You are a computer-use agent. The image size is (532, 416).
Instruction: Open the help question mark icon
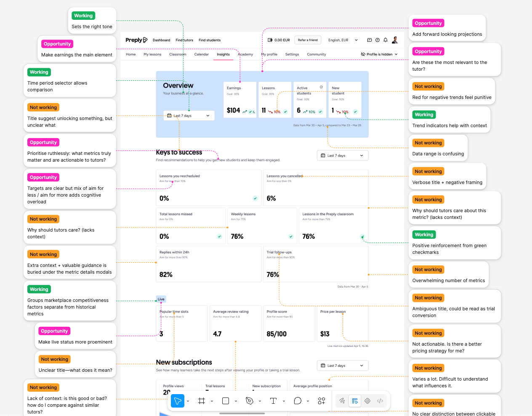pos(378,40)
